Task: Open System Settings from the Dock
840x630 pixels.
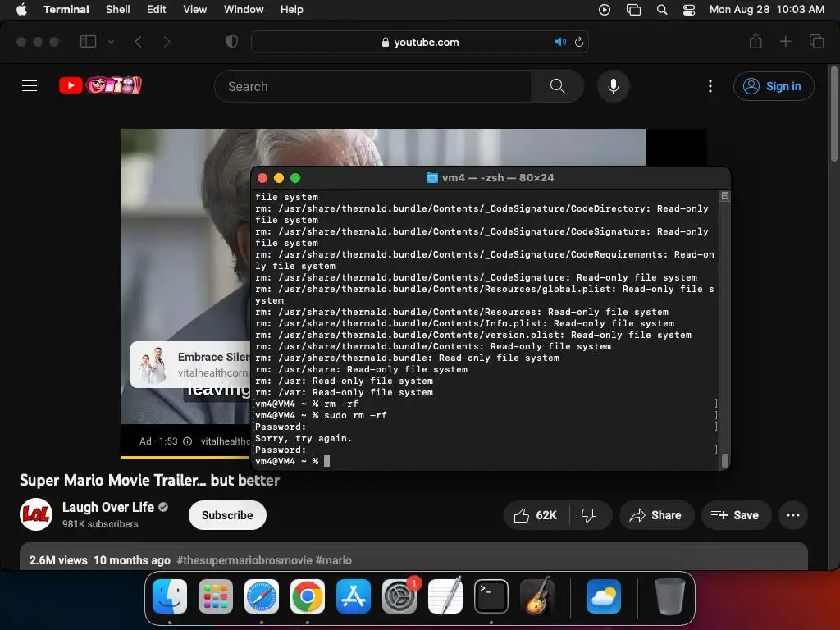Action: (x=399, y=596)
